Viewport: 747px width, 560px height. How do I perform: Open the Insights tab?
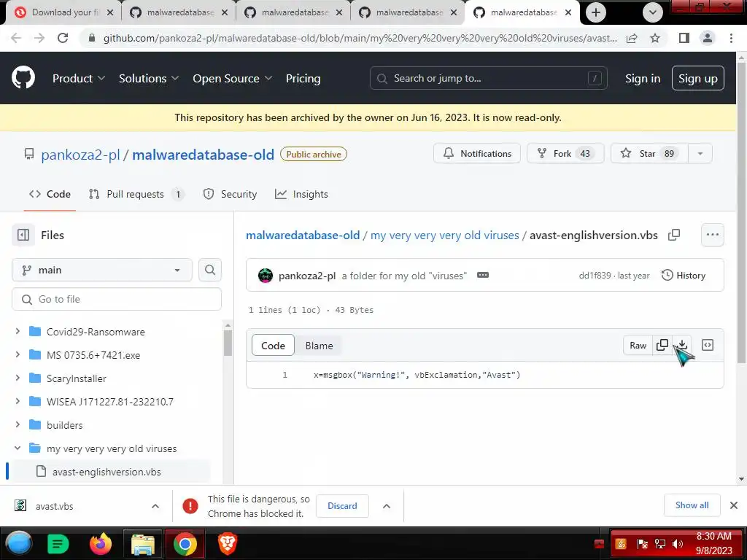click(301, 194)
